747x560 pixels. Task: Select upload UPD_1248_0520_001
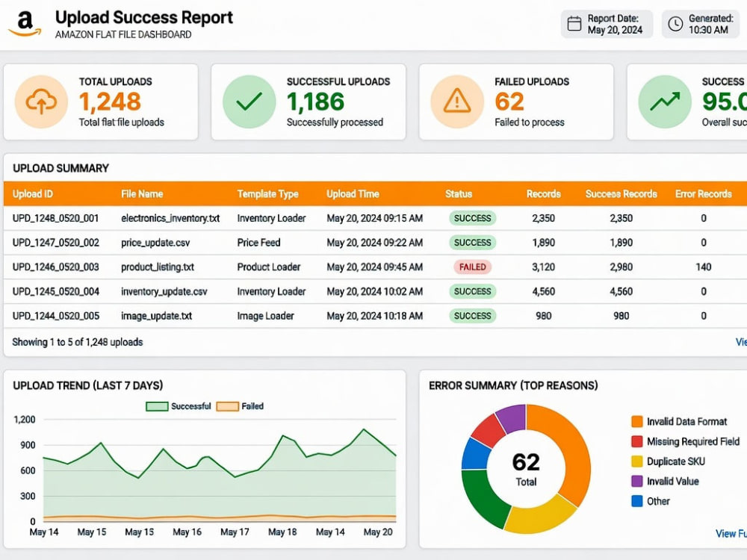[56, 218]
